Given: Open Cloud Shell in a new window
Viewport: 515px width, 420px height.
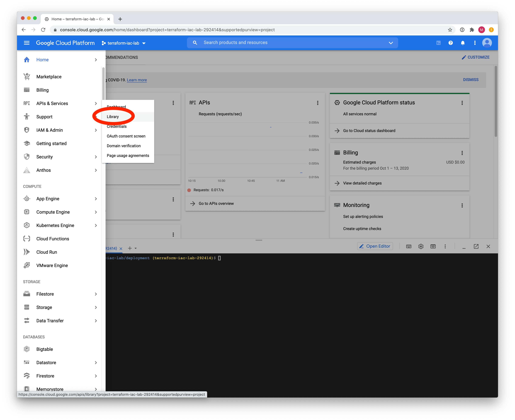Looking at the screenshot, I should coord(476,246).
